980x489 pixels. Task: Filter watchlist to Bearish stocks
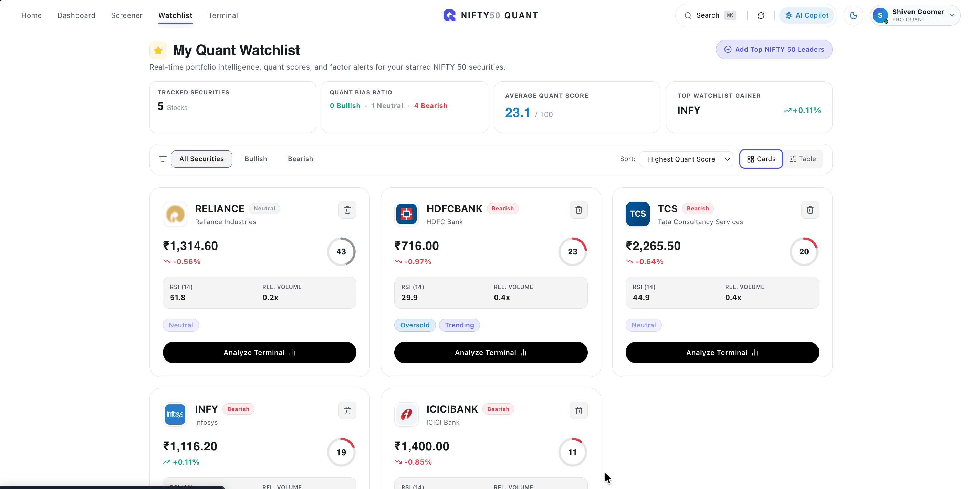[300, 159]
